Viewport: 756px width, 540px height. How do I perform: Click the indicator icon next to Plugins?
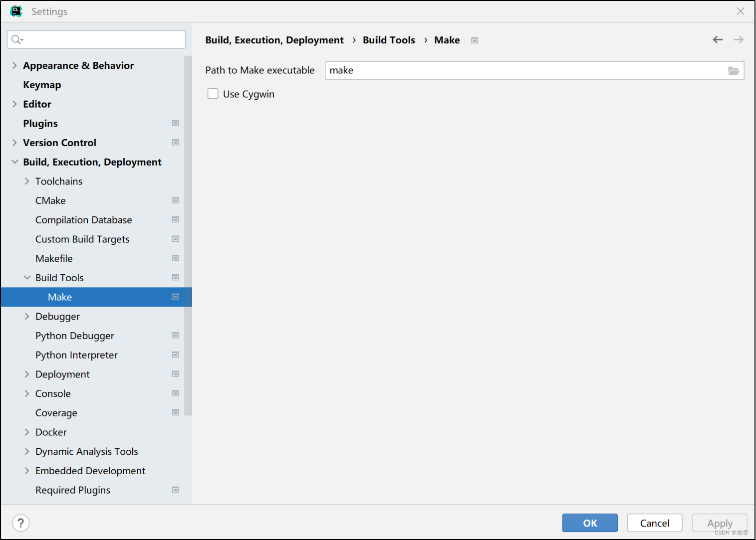[x=176, y=123]
